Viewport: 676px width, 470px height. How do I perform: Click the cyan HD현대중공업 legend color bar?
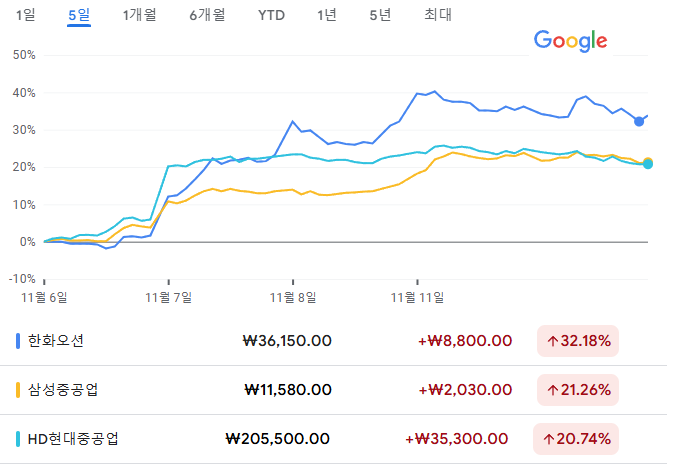point(18,439)
